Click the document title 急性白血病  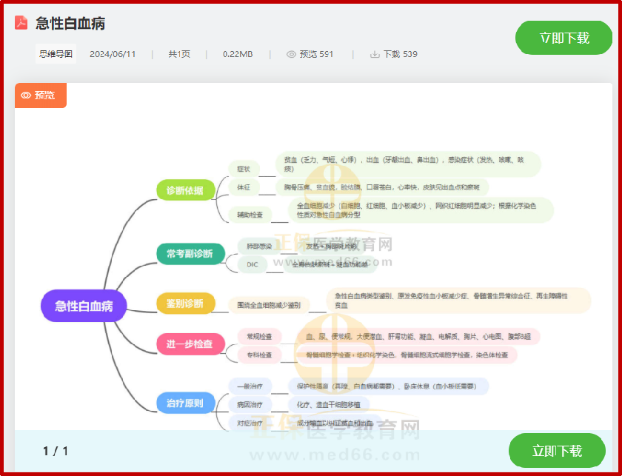point(70,23)
